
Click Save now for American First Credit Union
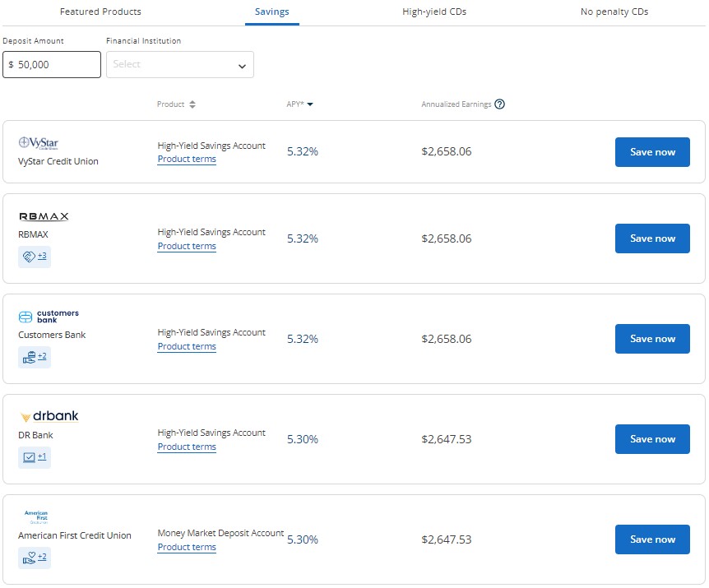[x=652, y=539]
